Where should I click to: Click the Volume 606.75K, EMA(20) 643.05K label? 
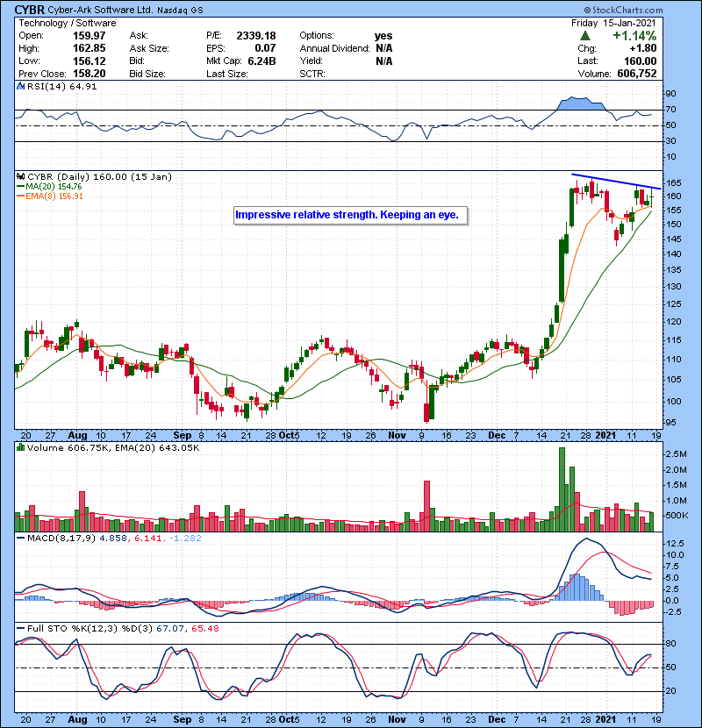click(113, 447)
